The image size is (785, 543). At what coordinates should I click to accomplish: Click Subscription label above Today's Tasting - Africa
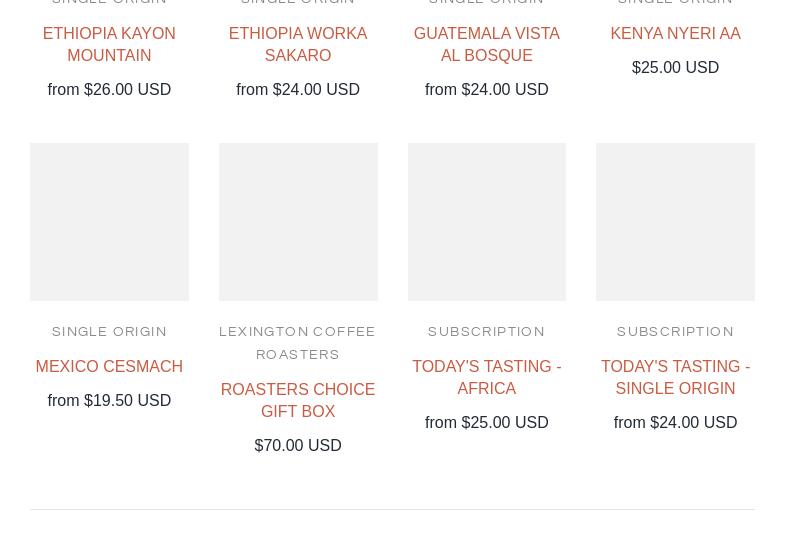coord(486,332)
